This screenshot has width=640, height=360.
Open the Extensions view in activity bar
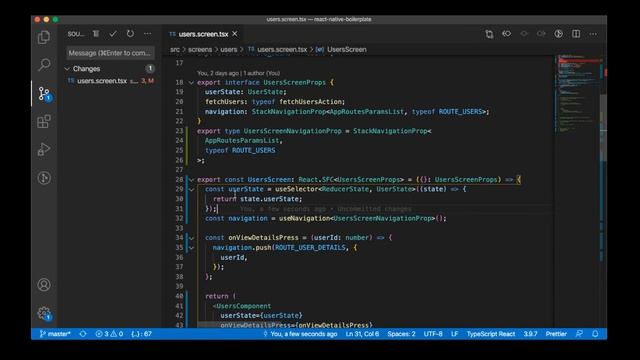click(44, 121)
